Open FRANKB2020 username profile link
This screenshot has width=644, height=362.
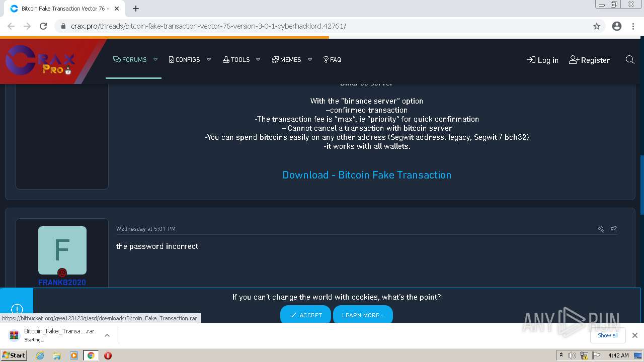[62, 283]
